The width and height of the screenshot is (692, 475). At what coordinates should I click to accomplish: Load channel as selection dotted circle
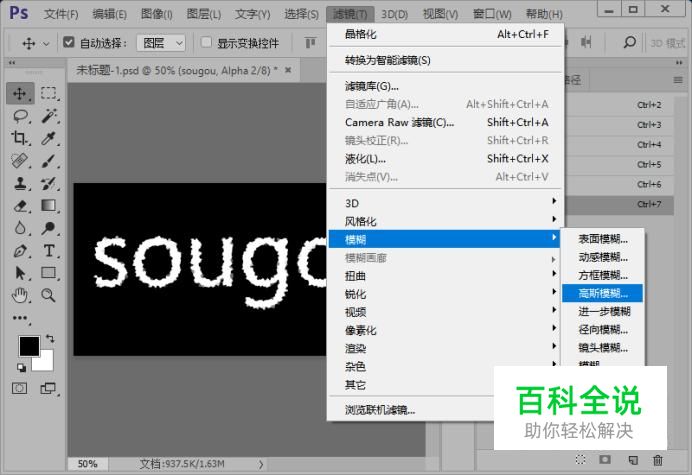[580, 460]
